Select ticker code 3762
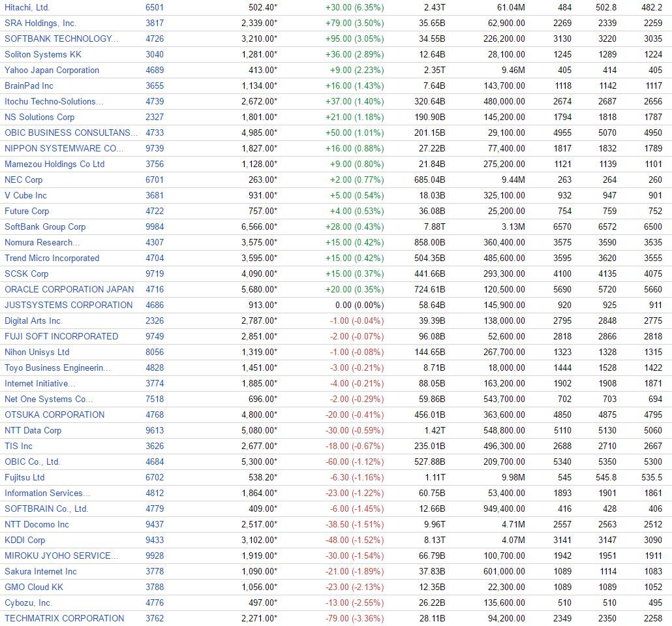This screenshot has height=626, width=672. [x=155, y=618]
